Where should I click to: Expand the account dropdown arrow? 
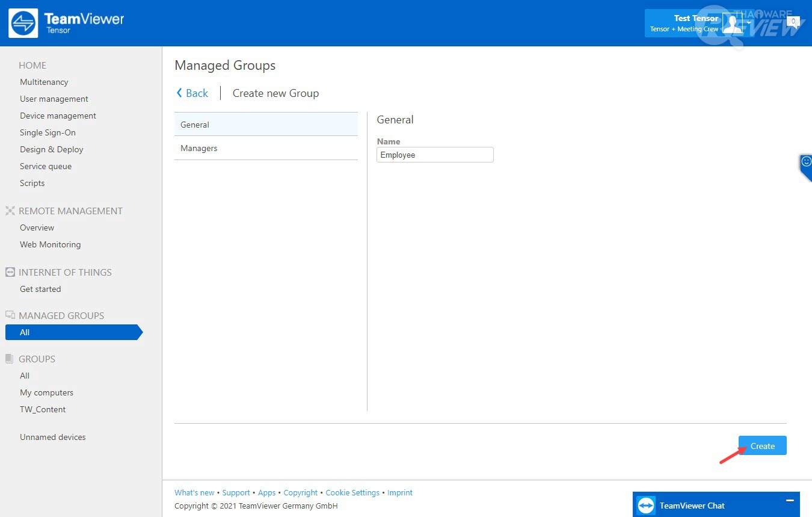click(x=749, y=23)
